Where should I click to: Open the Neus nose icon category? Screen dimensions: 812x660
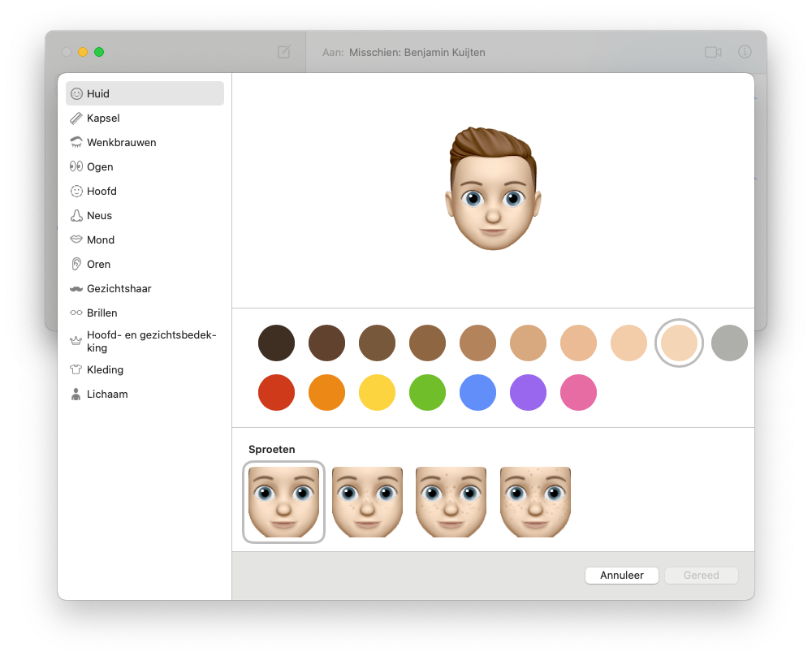76,215
